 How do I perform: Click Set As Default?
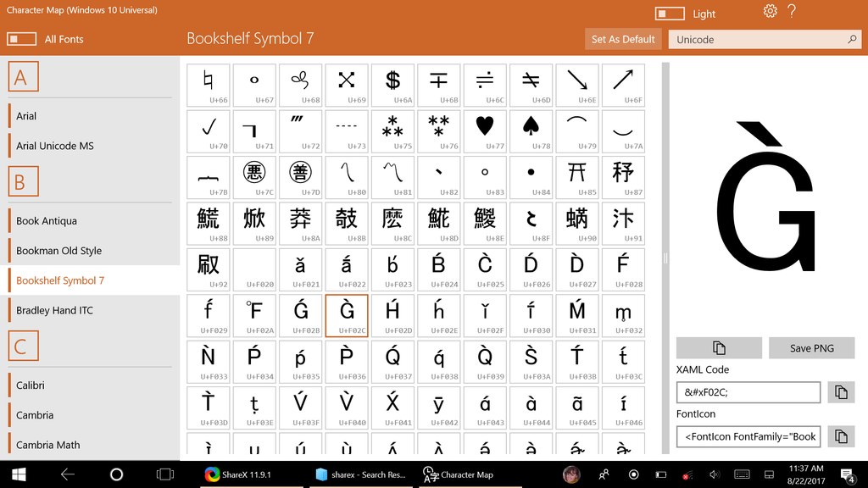[x=623, y=39]
